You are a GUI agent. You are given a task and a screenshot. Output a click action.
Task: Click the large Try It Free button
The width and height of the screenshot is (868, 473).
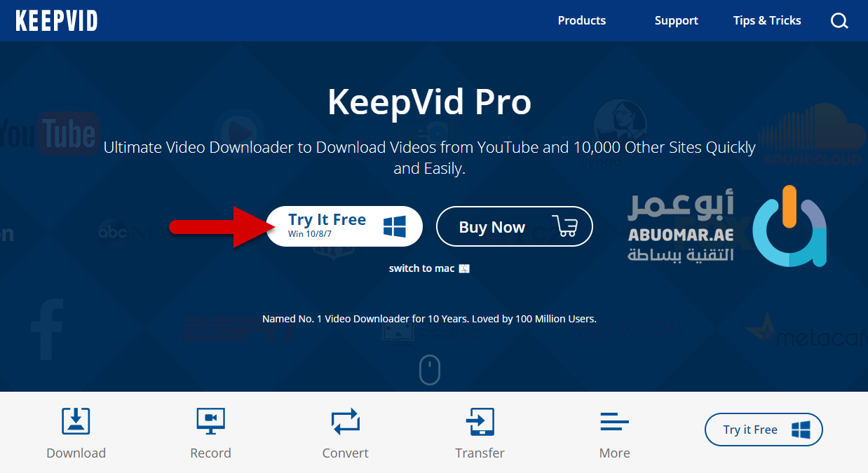click(344, 226)
